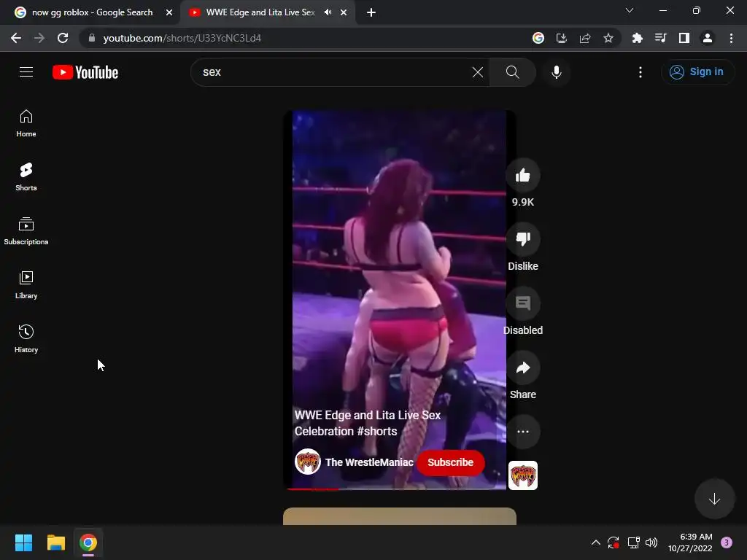Share this short
Image resolution: width=747 pixels, height=560 pixels.
[522, 367]
